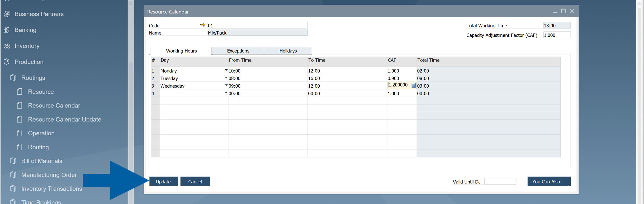Viewport: 644px width, 204px height.
Task: Click the Operation document icon
Action: pyautogui.click(x=20, y=133)
